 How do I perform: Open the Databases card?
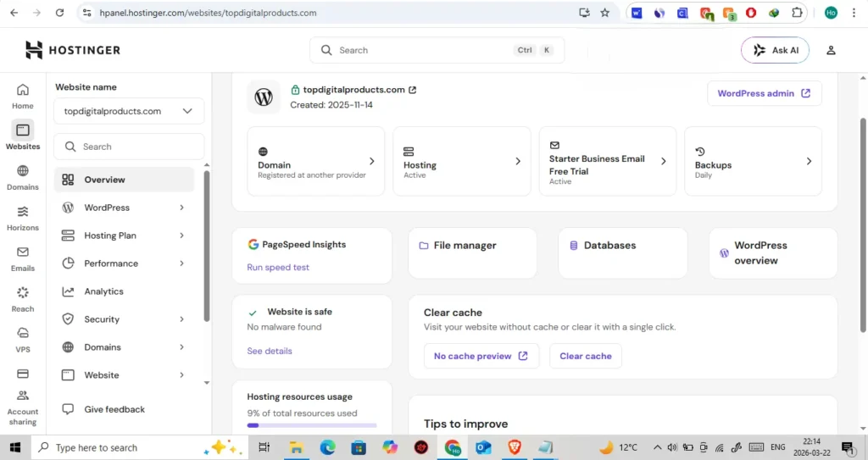622,253
